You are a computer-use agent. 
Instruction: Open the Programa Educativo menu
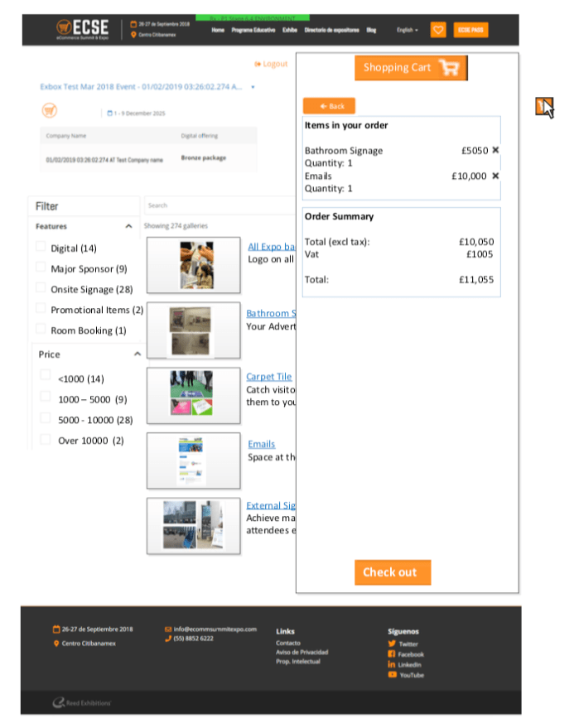(253, 30)
